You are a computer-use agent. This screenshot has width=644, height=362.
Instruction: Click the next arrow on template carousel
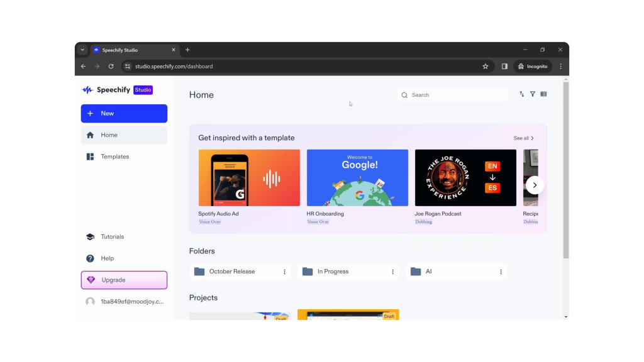pyautogui.click(x=534, y=185)
